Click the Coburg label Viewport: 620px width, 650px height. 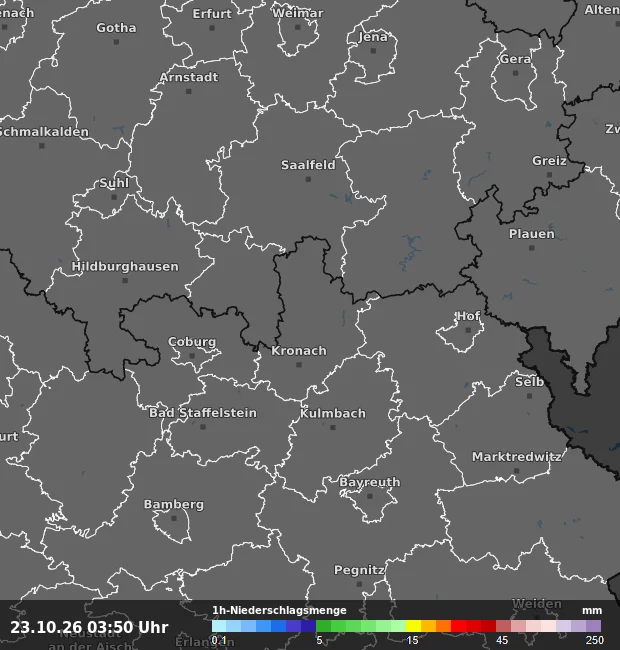coord(192,342)
